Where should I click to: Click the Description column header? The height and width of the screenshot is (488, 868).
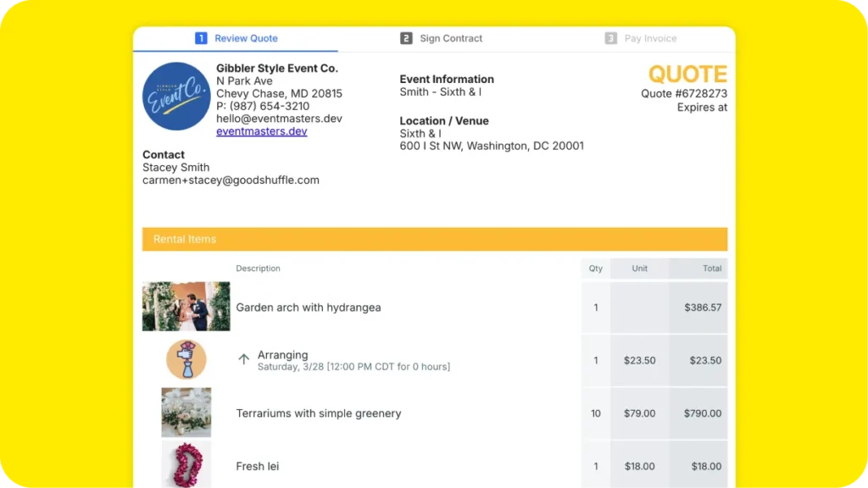coord(258,269)
